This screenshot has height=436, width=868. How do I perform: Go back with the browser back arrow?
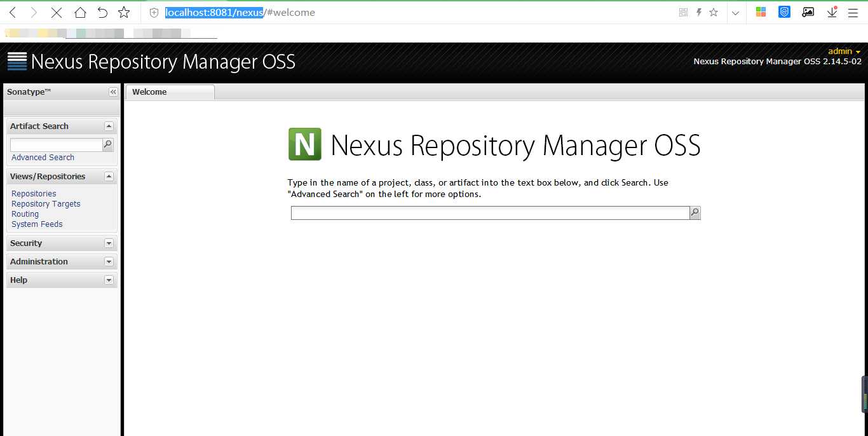point(12,12)
